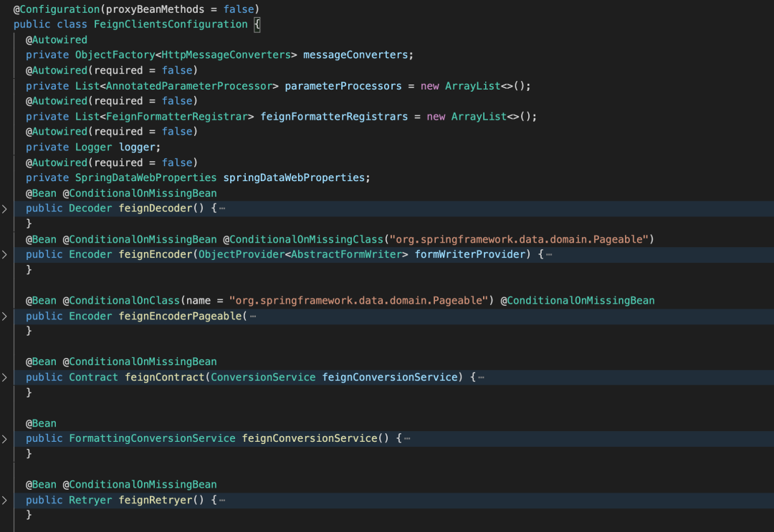Image resolution: width=774 pixels, height=532 pixels.
Task: Click the ellipsis after feignConversionService() {
Action: [407, 438]
